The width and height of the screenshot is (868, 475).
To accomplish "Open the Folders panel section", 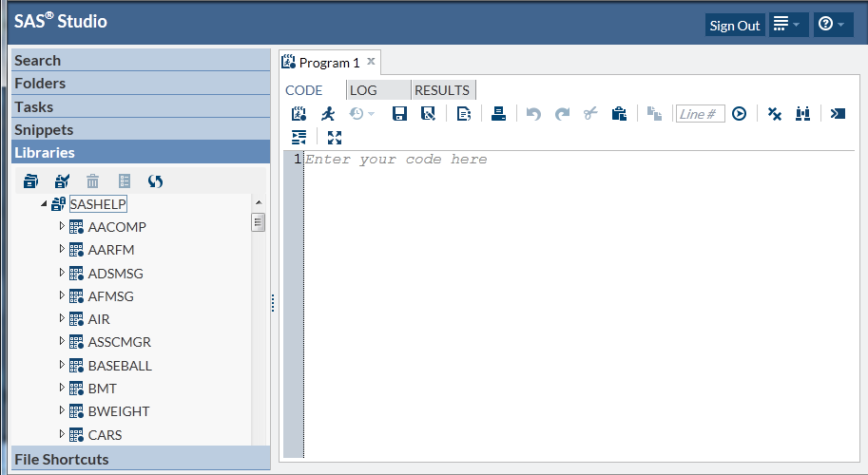I will tap(141, 83).
